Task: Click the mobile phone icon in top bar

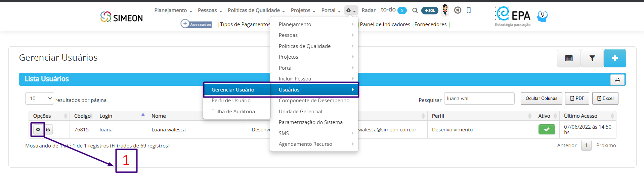Action: 469,10
